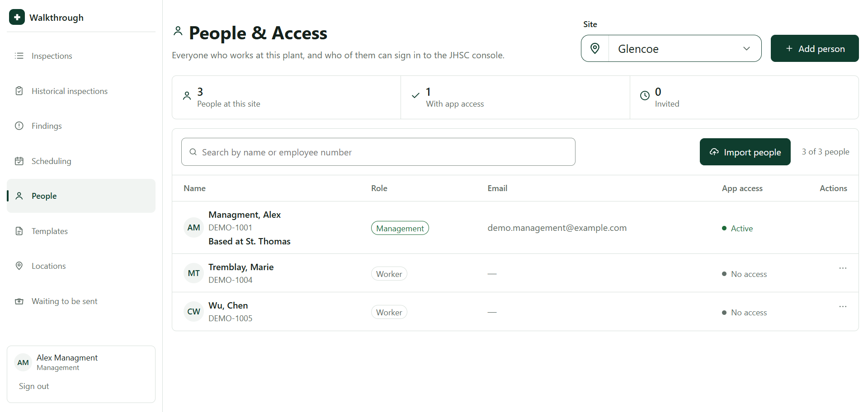Screen dimensions: 868x412
Task: Click the Historical inspections clipboard icon
Action: tap(19, 91)
